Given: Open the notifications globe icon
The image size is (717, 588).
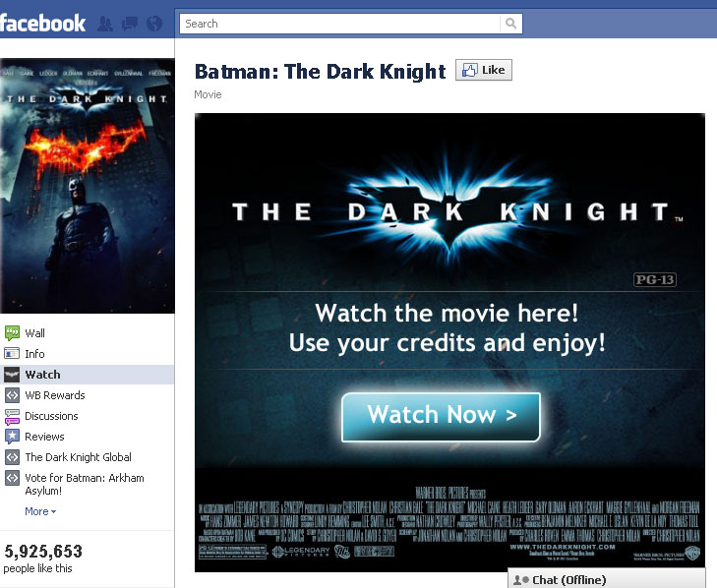Looking at the screenshot, I should coord(154,24).
